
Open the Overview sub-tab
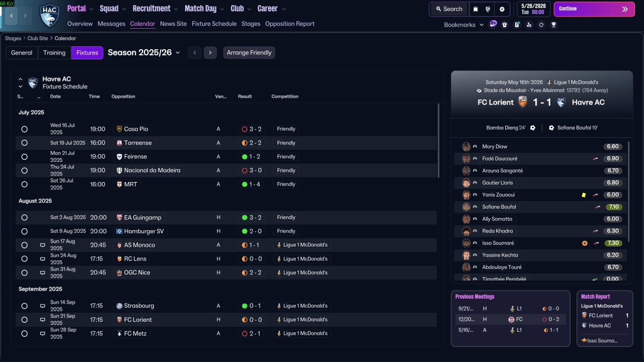80,24
